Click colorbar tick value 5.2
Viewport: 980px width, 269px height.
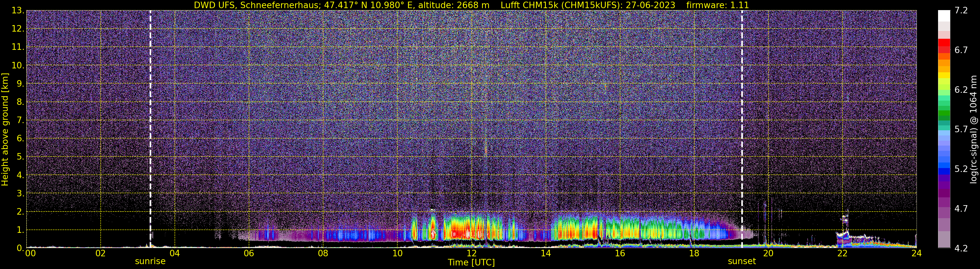[x=961, y=169]
